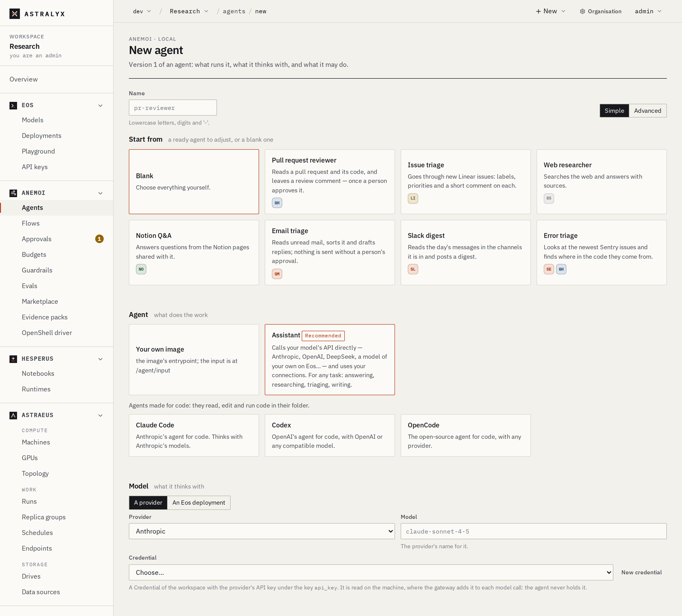682x616 pixels.
Task: Select the Codex agent card
Action: [x=329, y=436]
